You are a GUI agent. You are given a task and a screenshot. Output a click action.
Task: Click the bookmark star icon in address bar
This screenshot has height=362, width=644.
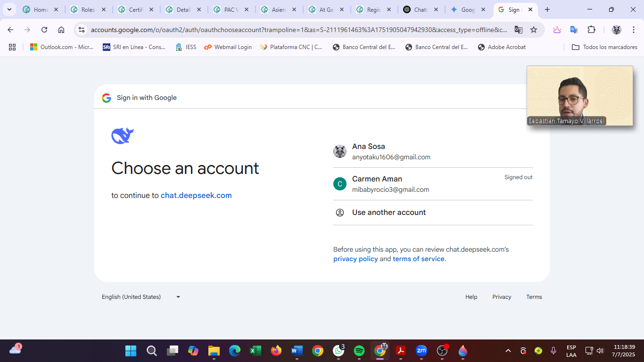tap(534, 30)
